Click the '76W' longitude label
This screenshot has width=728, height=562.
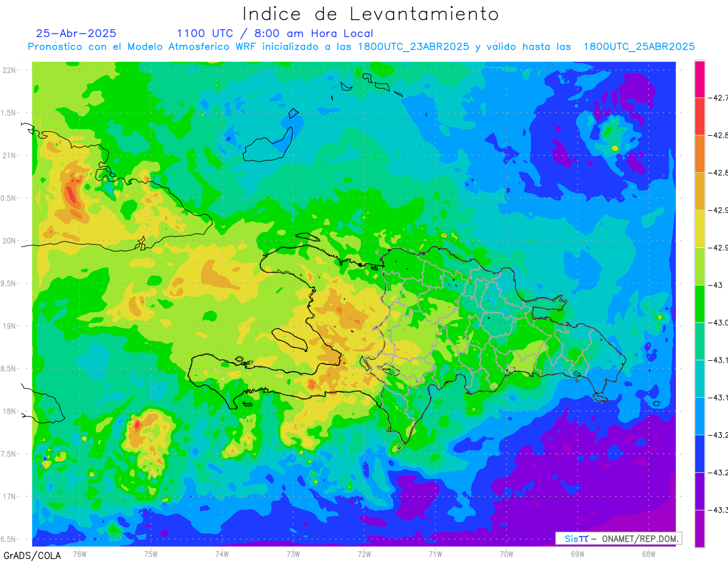coord(79,554)
